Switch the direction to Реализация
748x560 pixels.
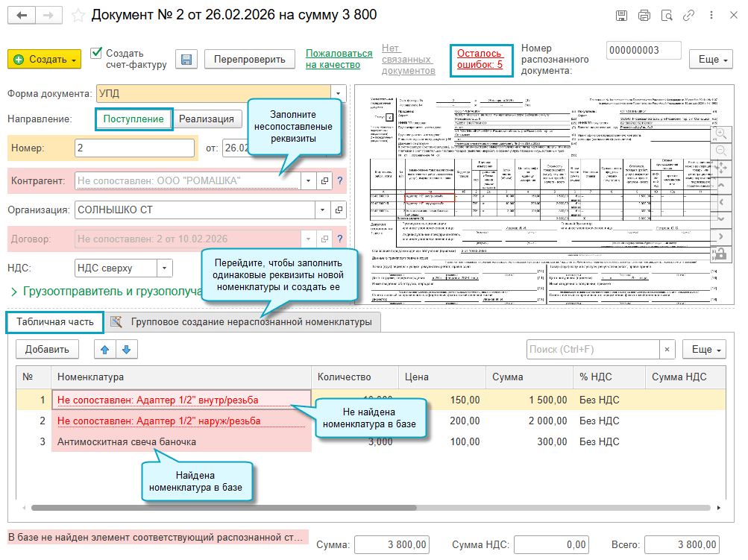click(x=207, y=119)
